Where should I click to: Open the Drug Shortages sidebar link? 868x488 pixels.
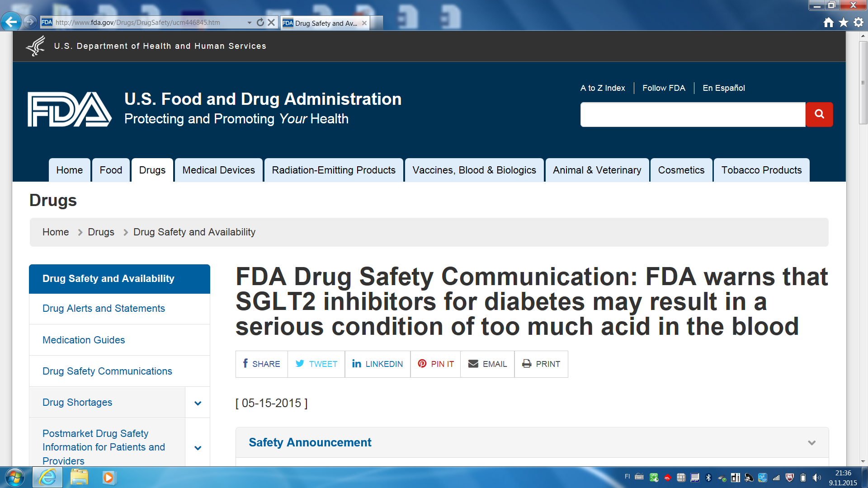[77, 402]
